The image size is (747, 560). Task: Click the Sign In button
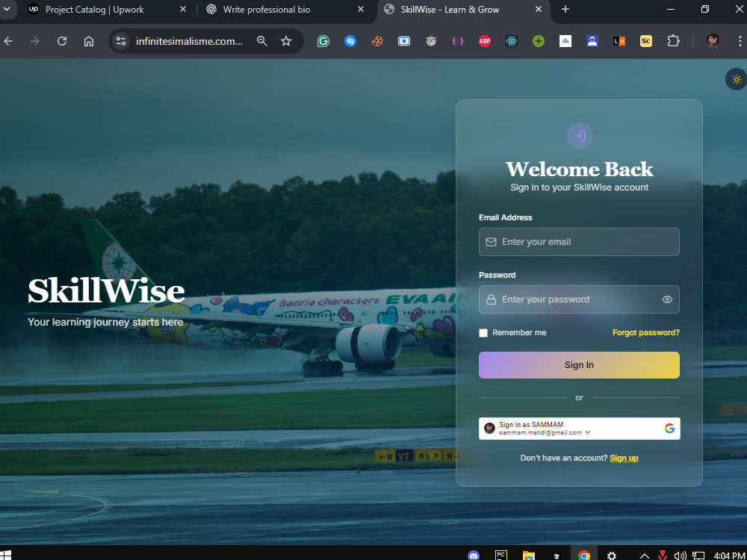[579, 365]
